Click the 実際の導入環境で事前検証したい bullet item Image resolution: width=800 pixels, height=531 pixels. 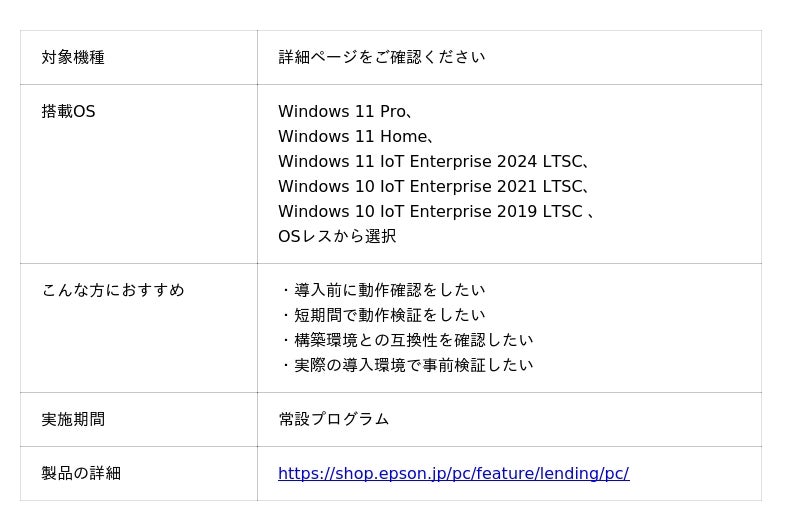click(413, 366)
